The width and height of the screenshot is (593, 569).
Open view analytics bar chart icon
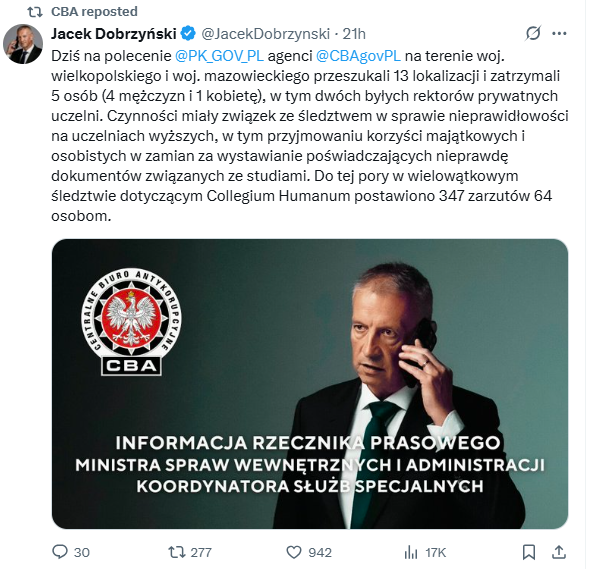click(x=411, y=553)
